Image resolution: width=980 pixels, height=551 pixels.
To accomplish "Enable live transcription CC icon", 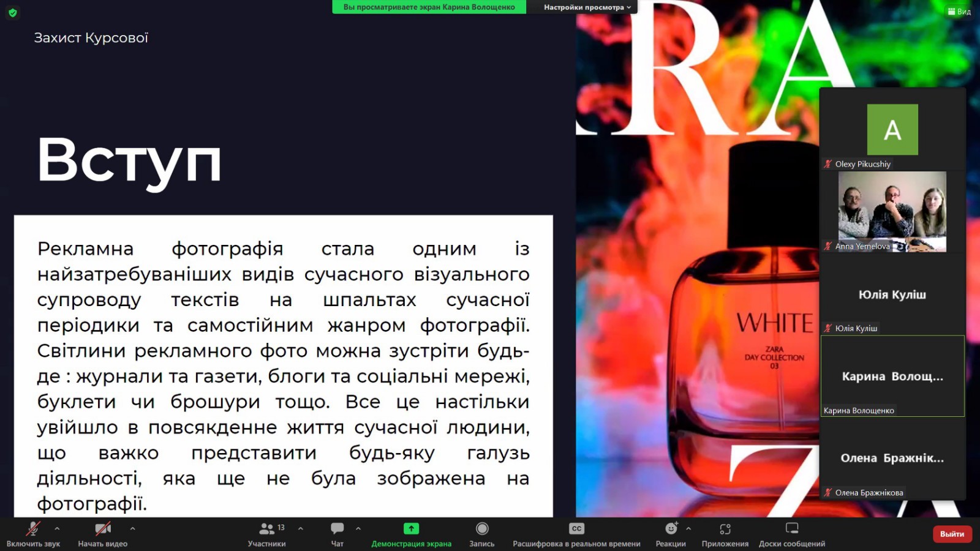I will click(x=576, y=528).
